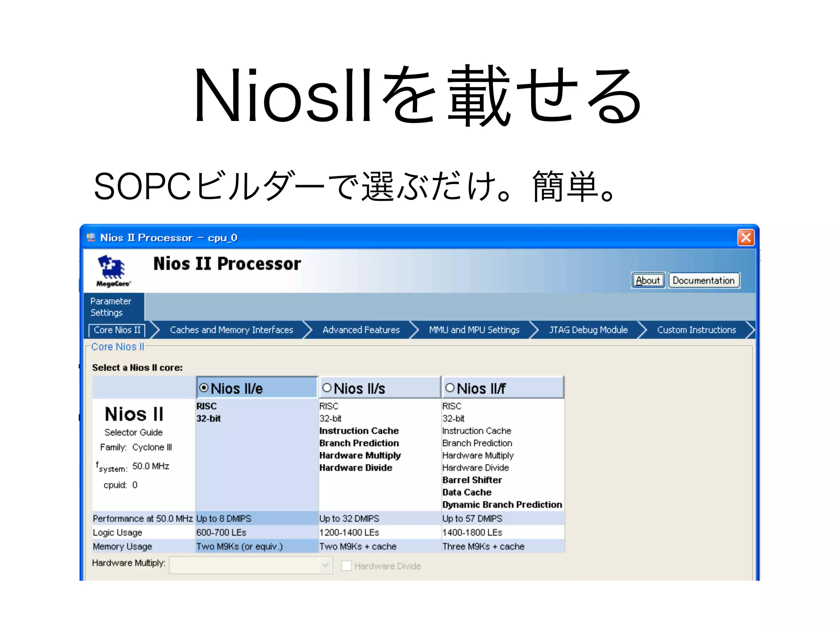
Task: Click the 'Up to 32 DMIPS' cell
Action: point(380,518)
